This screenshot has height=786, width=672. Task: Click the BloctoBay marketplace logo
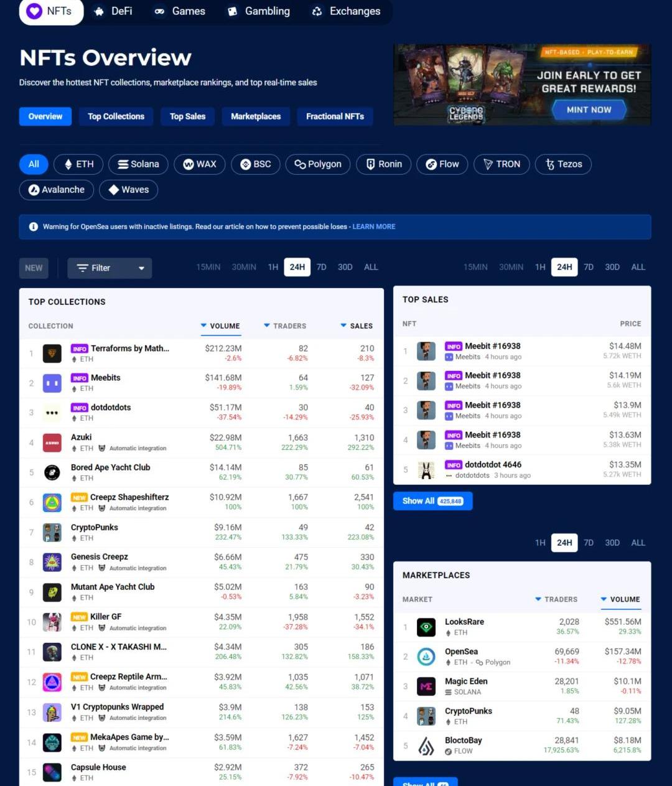click(x=426, y=746)
